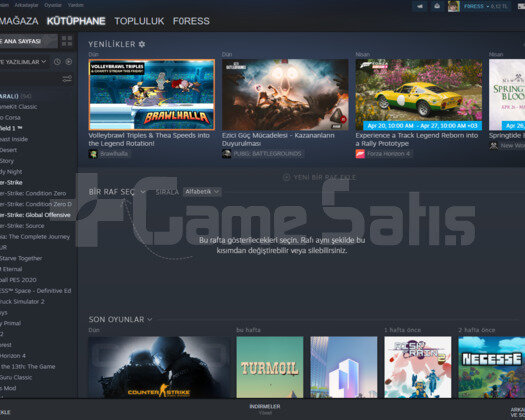Select Space - Definitive Ed entry

pos(36,291)
